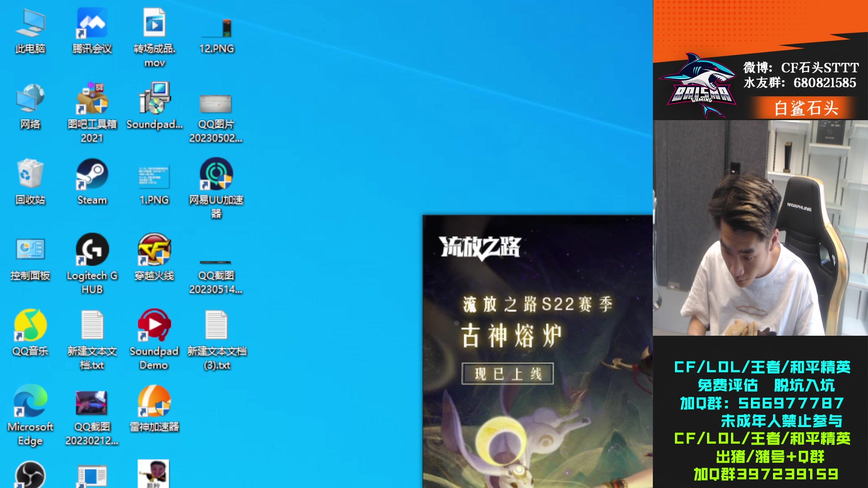
Task: Launch 网易UU加速器 shortcut
Action: (x=216, y=188)
